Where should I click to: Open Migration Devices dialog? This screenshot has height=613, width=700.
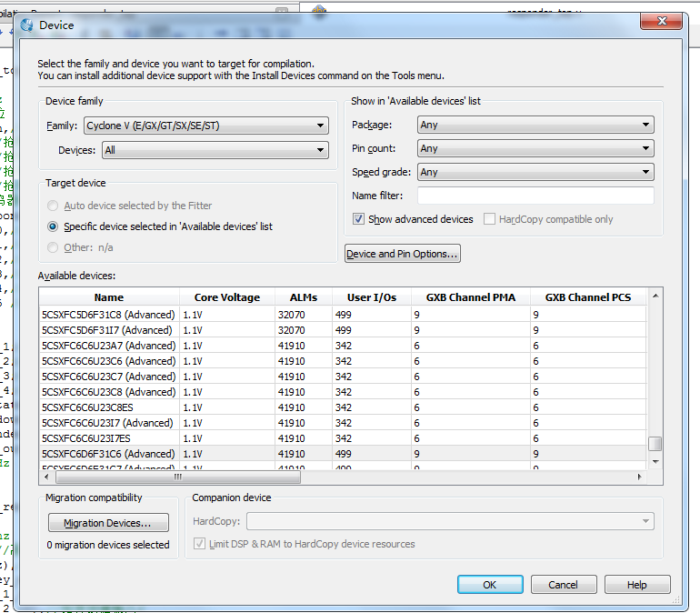[x=108, y=523]
